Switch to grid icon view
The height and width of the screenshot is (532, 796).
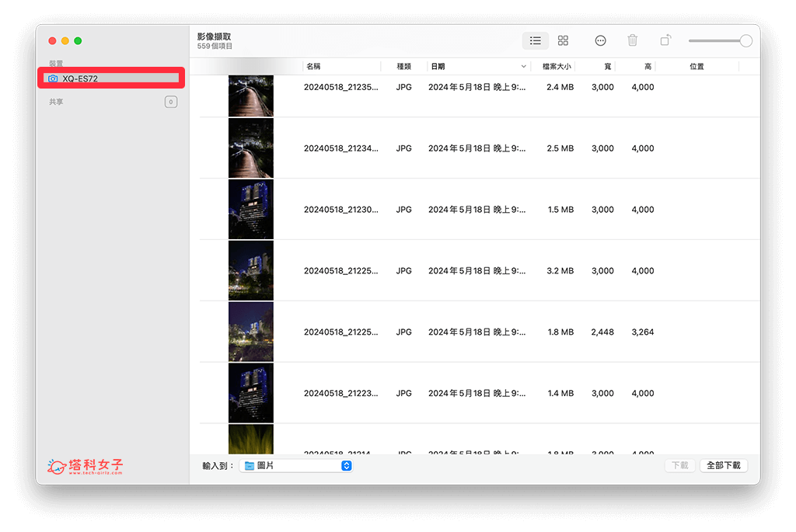coord(563,40)
